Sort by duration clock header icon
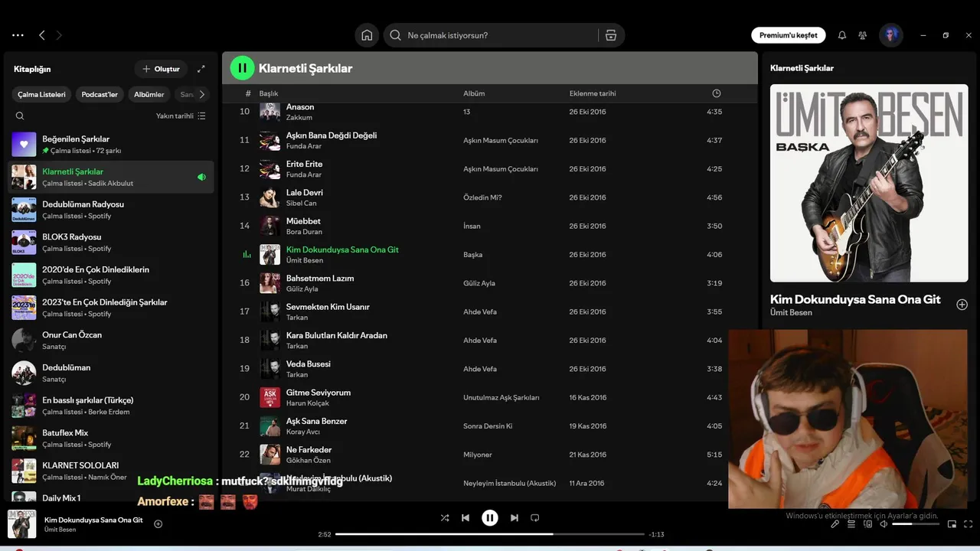The width and height of the screenshot is (980, 551). tap(717, 93)
